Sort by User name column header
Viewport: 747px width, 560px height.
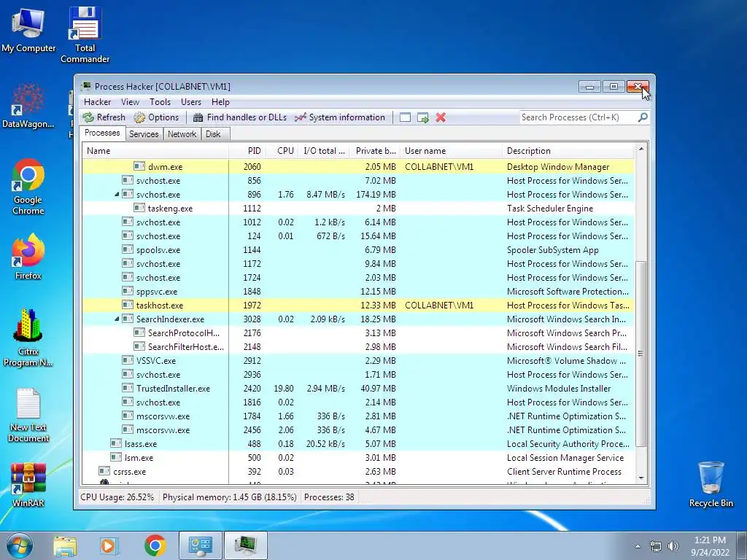451,151
